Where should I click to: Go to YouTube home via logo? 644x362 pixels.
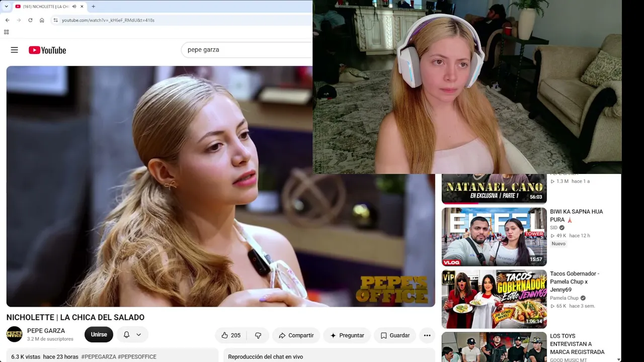coord(47,50)
